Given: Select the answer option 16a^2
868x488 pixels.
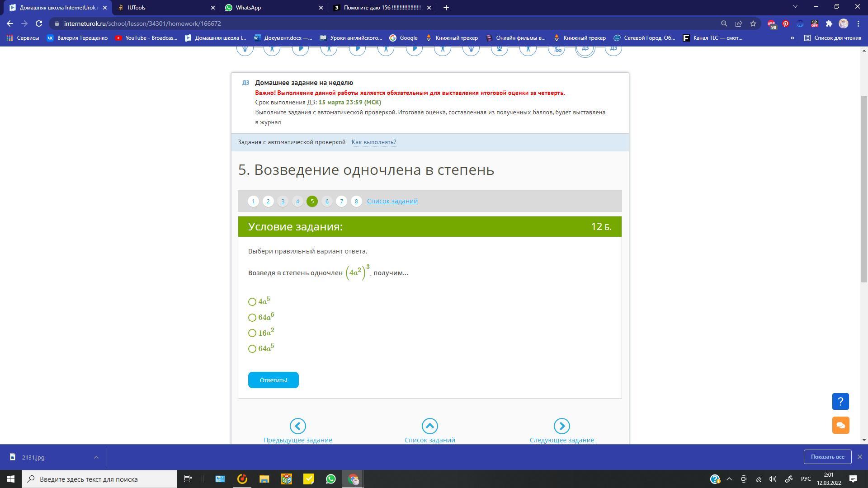Looking at the screenshot, I should (x=252, y=333).
